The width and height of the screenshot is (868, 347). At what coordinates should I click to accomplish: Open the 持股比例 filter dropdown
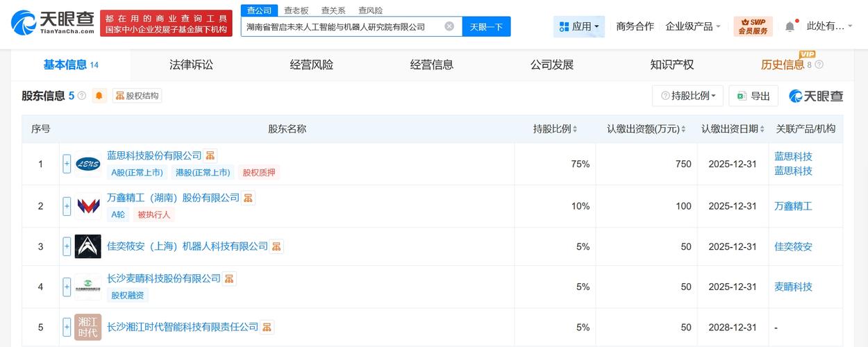click(x=687, y=96)
